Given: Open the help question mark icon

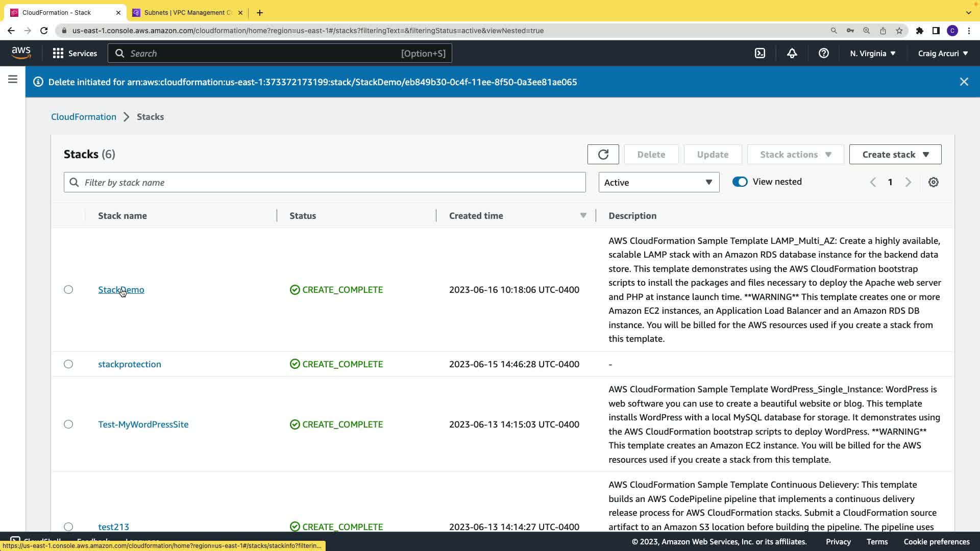Looking at the screenshot, I should click(823, 53).
